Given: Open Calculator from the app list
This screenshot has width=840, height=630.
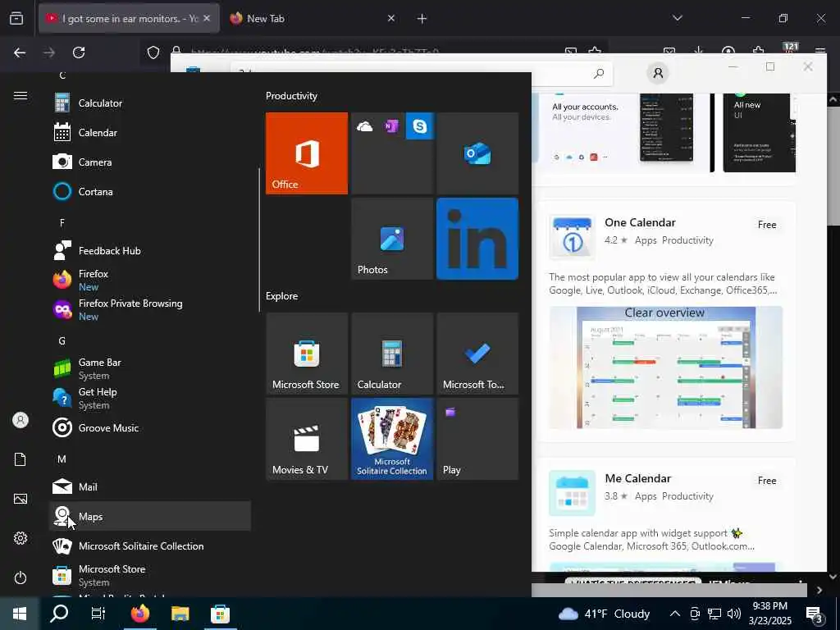Looking at the screenshot, I should [x=150, y=103].
